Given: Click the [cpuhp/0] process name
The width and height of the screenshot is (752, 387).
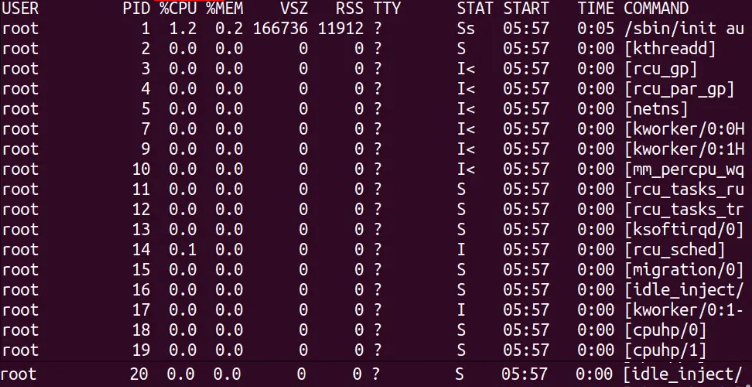Looking at the screenshot, I should tap(665, 331).
